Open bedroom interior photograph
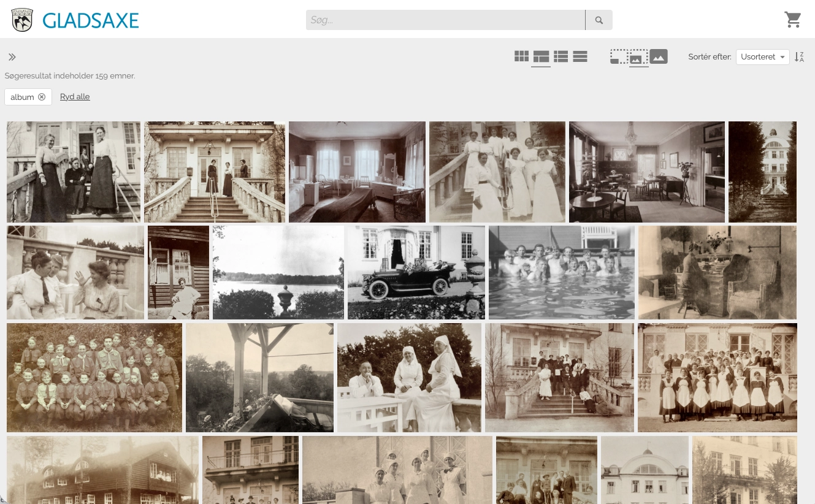This screenshot has height=504, width=815. tap(357, 172)
